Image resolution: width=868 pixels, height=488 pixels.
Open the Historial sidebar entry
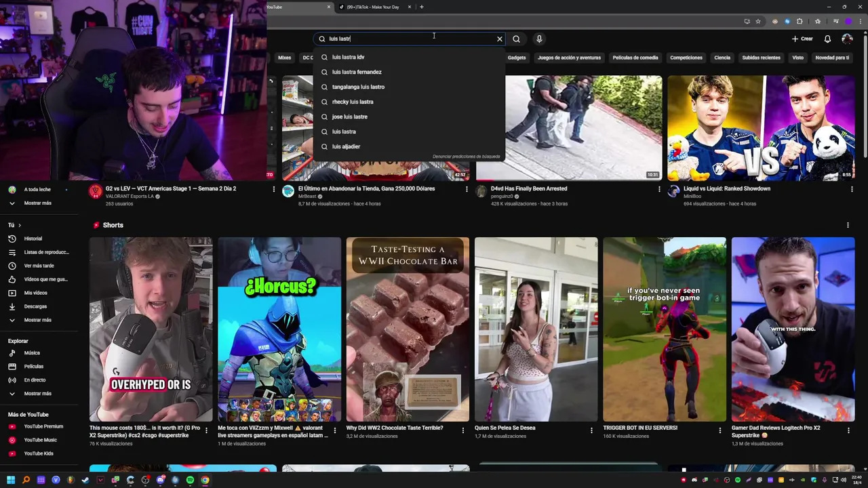(x=33, y=239)
